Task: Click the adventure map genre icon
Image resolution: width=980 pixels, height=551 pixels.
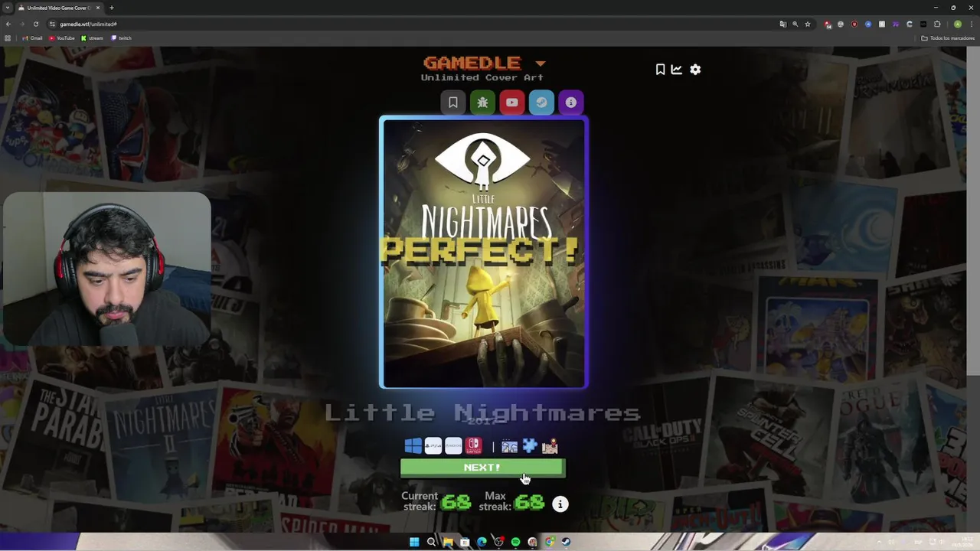Action: [550, 446]
